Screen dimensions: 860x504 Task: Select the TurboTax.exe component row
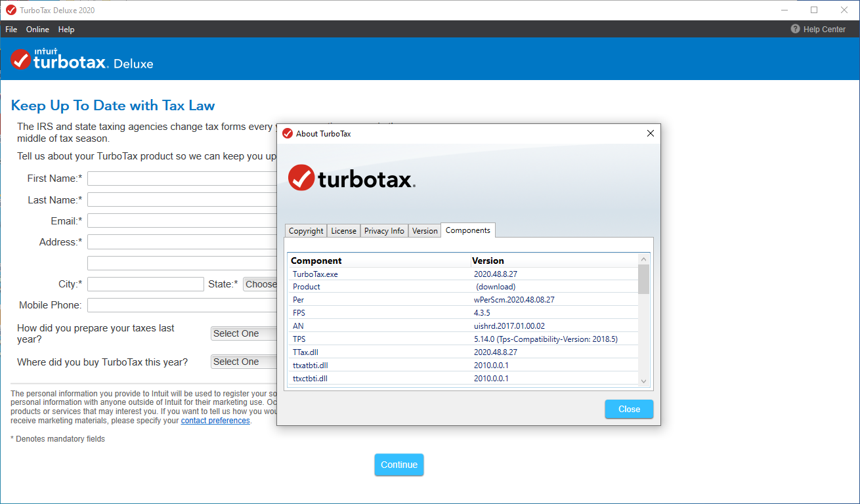[463, 274]
